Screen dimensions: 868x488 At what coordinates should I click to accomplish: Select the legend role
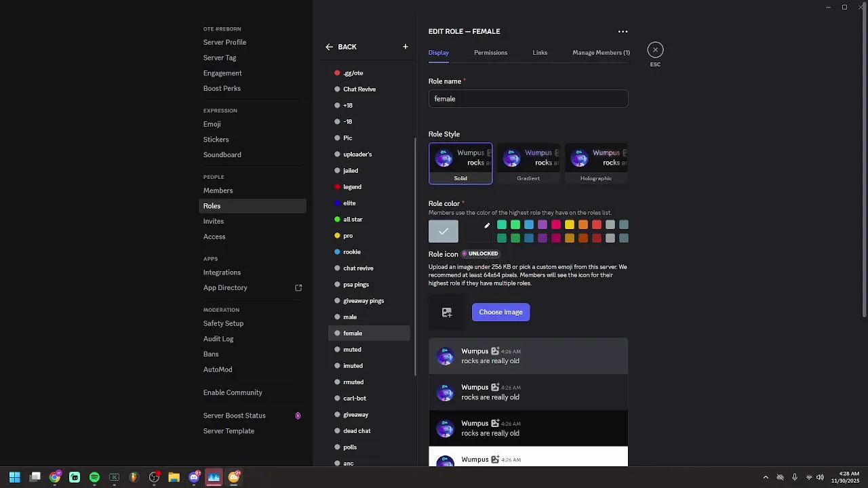click(369, 187)
